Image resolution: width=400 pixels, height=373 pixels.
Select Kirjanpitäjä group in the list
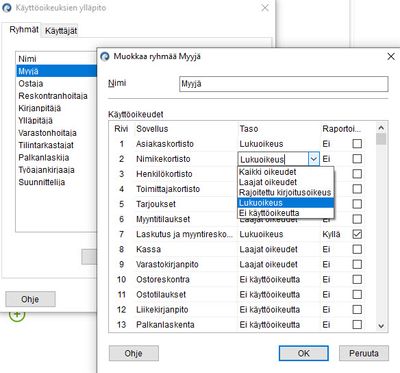[56, 108]
